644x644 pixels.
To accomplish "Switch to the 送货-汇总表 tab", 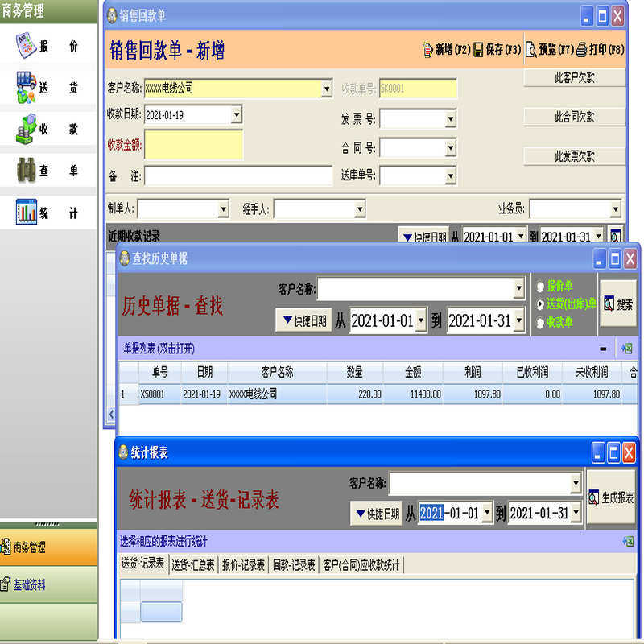I will point(193,565).
